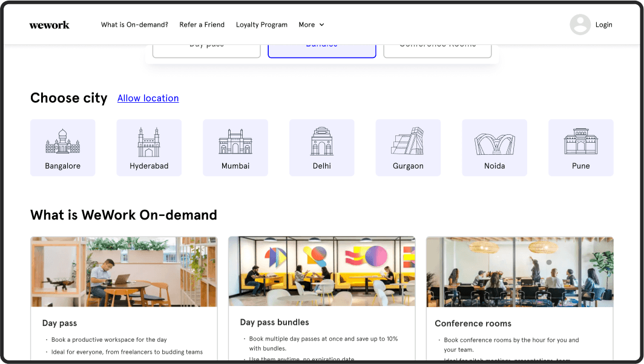Select the Pune building icon
This screenshot has width=644, height=364.
[x=581, y=141]
